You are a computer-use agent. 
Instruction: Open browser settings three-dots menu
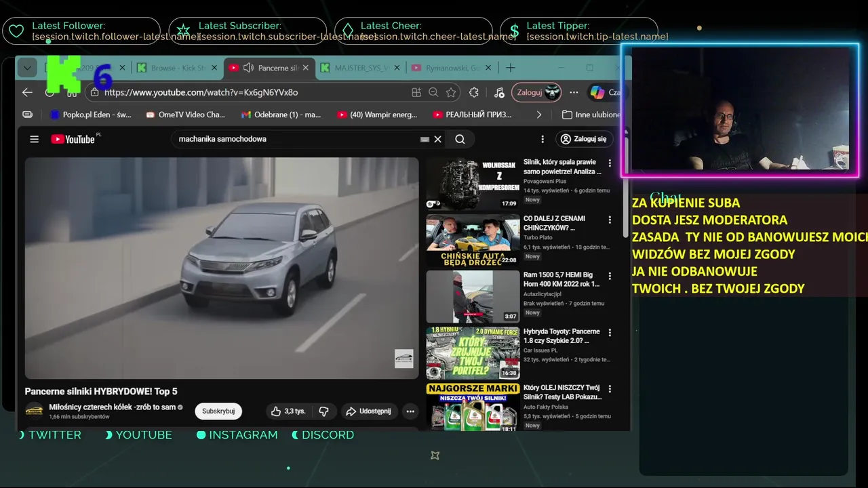[x=574, y=92]
